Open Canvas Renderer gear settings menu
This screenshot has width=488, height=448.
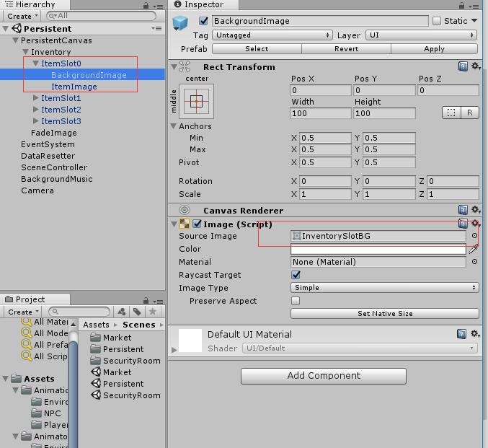(x=476, y=209)
